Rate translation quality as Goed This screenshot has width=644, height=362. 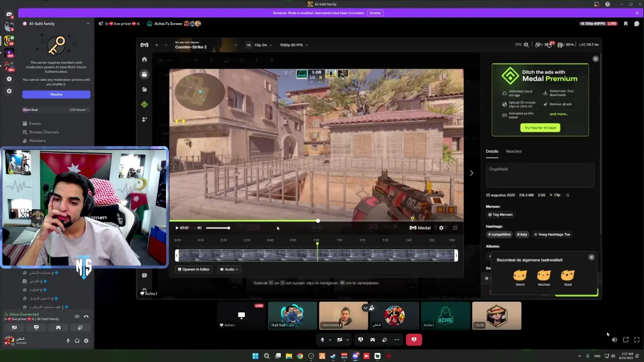tap(568, 277)
